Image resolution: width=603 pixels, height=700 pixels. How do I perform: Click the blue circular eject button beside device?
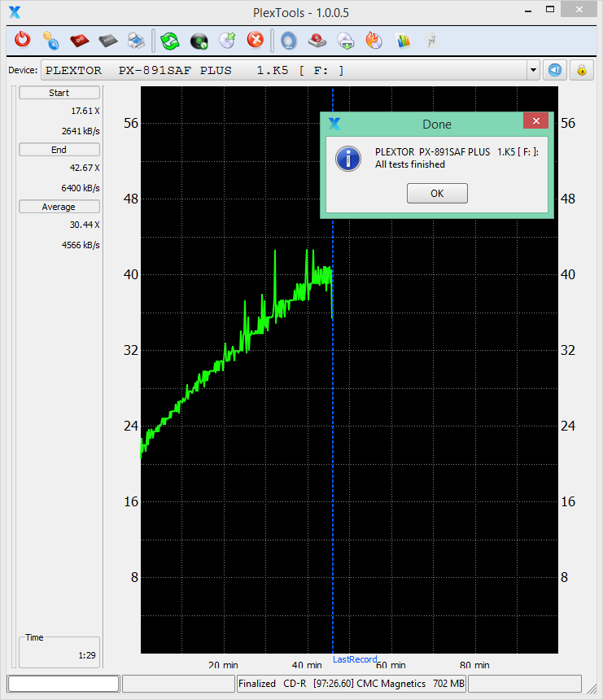click(x=555, y=70)
